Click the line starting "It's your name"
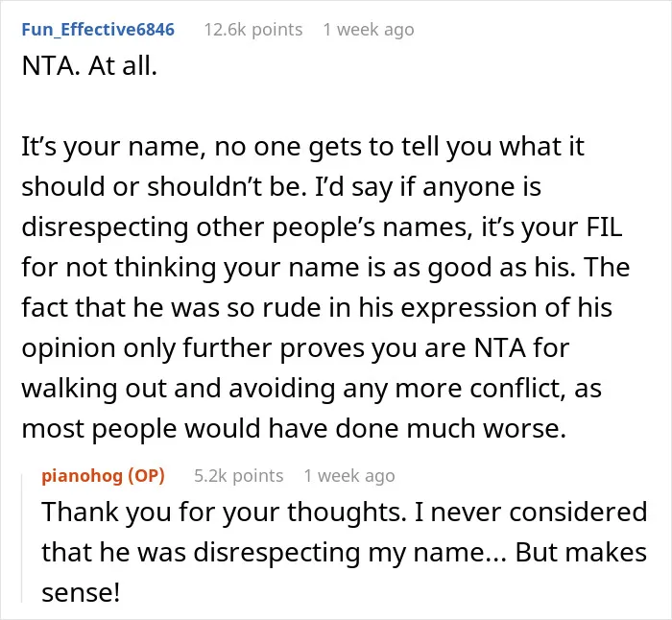Screen dimensions: 672x620 pos(303,147)
